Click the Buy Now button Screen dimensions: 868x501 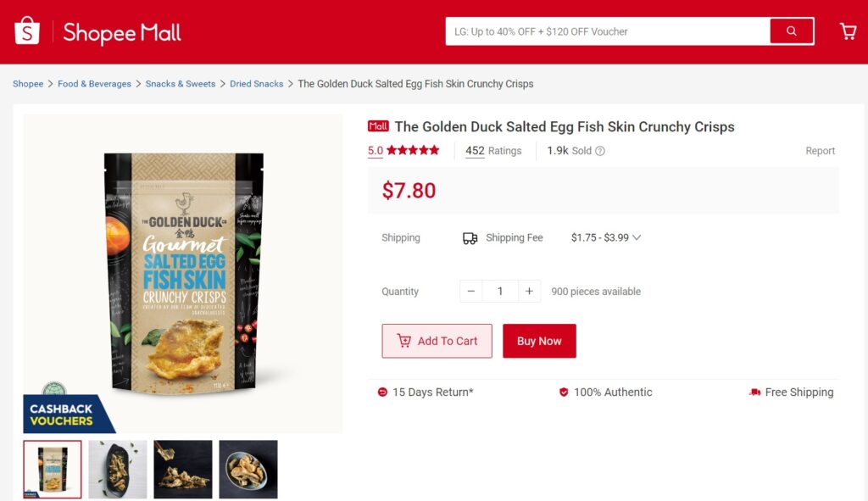[x=539, y=341]
